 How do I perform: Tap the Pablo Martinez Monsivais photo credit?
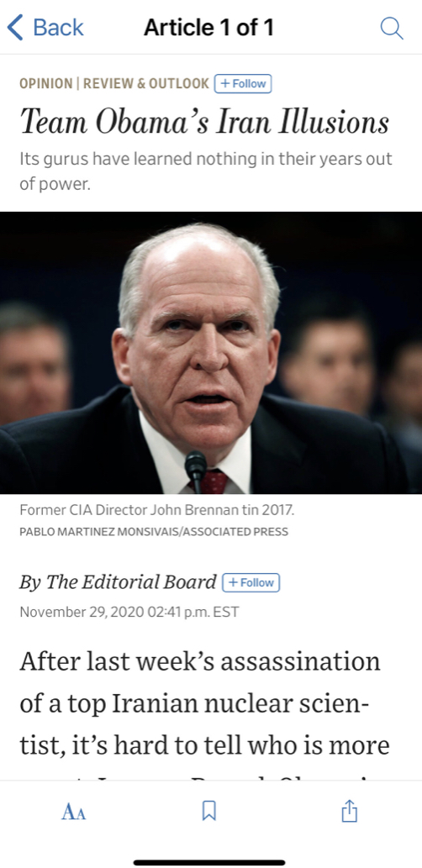click(154, 532)
